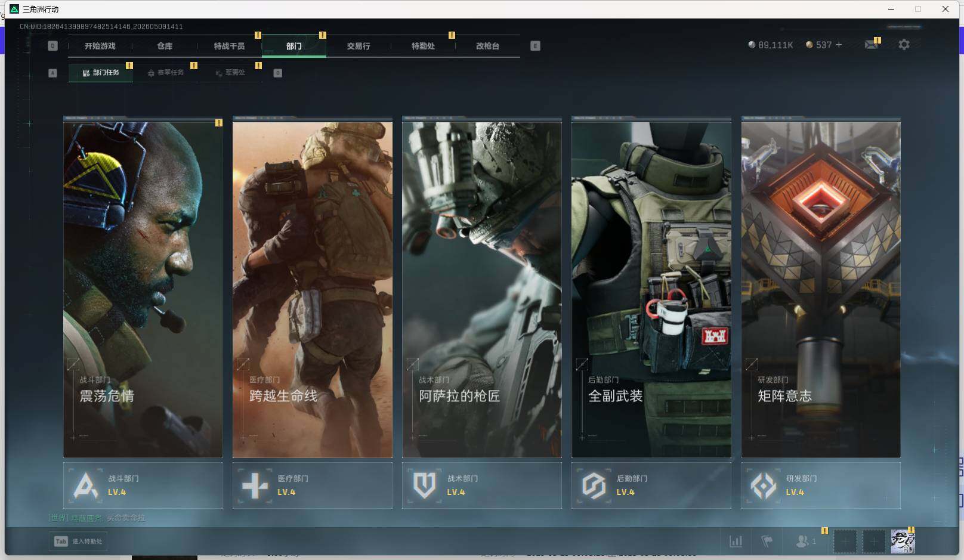Click the Q key previous-tab icon
This screenshot has width=964, height=560.
click(52, 46)
